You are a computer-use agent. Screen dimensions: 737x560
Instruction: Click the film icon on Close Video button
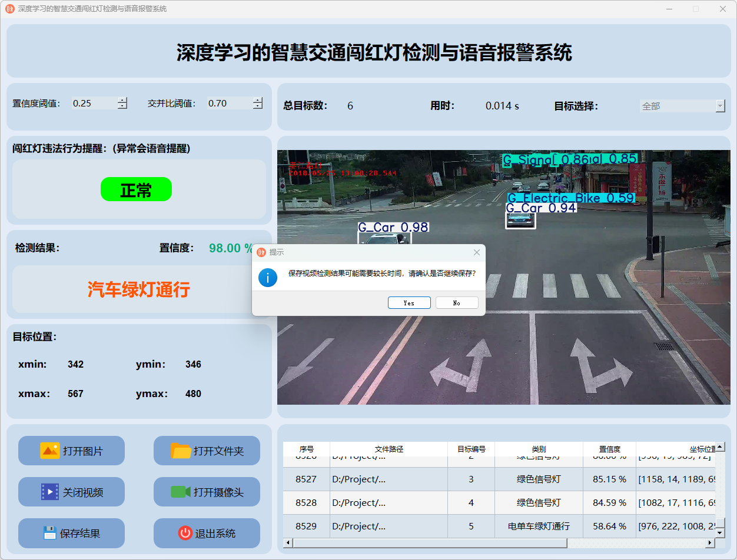tap(49, 492)
